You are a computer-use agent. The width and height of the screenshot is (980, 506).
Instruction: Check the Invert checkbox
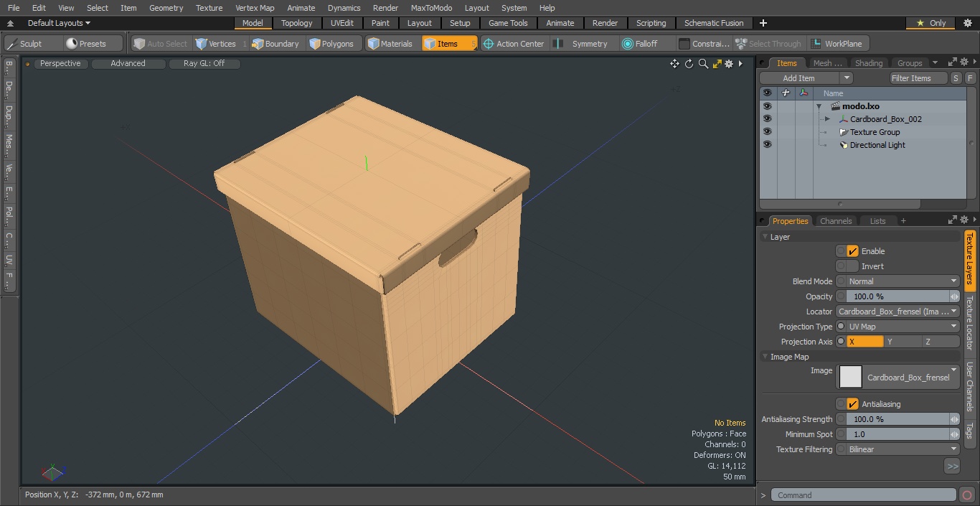852,266
